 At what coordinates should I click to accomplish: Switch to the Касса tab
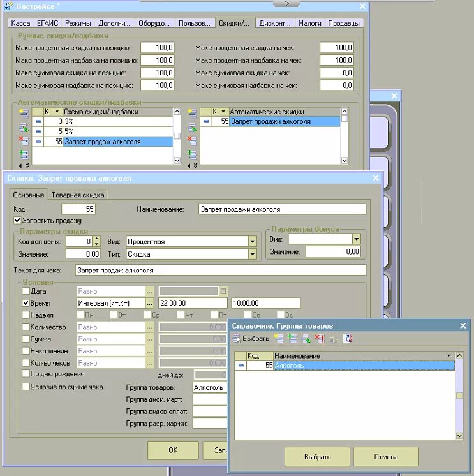(20, 23)
